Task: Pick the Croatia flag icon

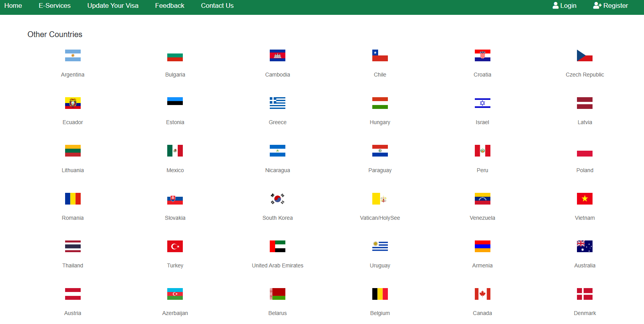Action: click(483, 55)
